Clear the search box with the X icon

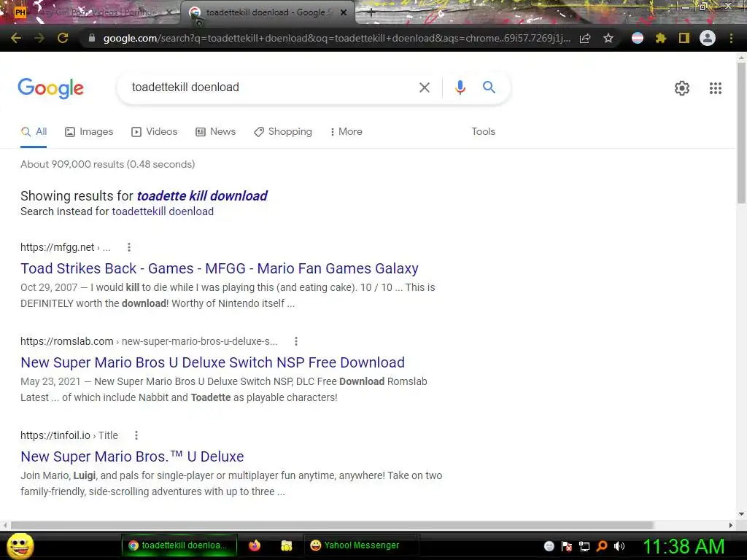click(x=424, y=87)
